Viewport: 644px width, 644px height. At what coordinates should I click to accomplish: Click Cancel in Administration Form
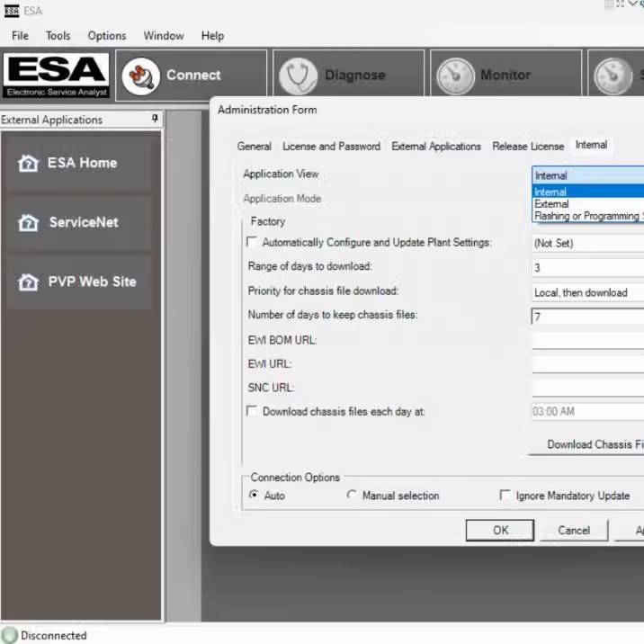pyautogui.click(x=573, y=530)
